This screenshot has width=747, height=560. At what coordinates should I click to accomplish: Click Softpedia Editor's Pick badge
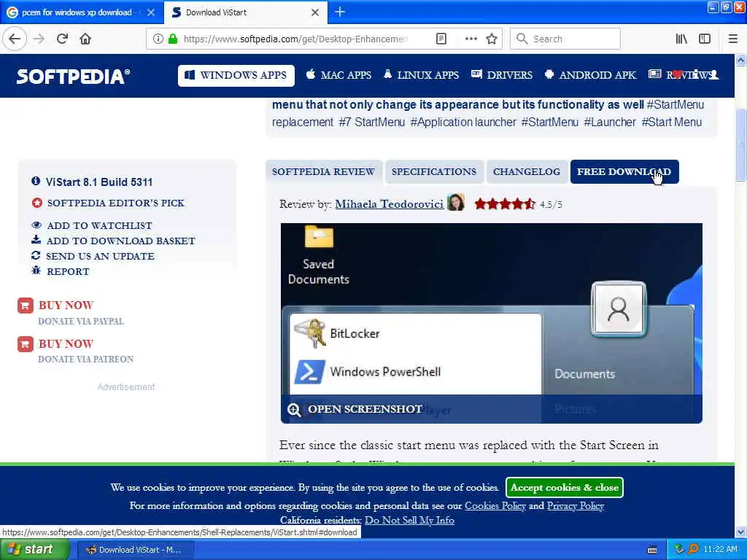(108, 203)
